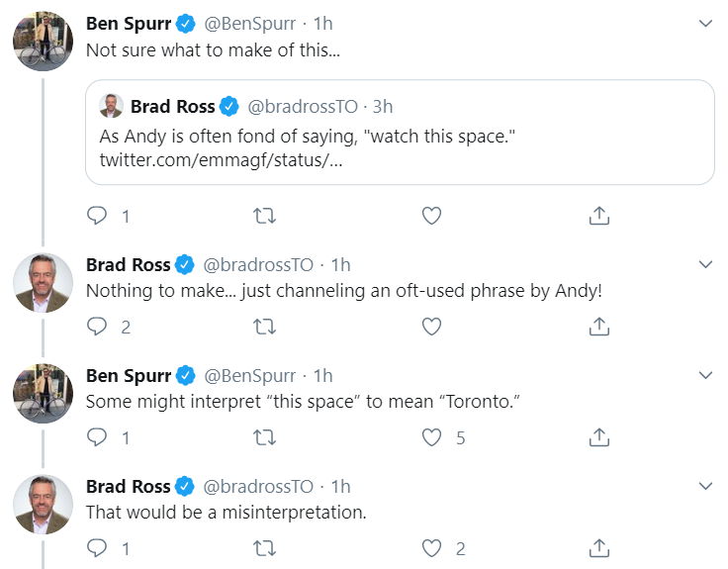Retweet the "this space" means "Toronto" tweet

pyautogui.click(x=264, y=437)
